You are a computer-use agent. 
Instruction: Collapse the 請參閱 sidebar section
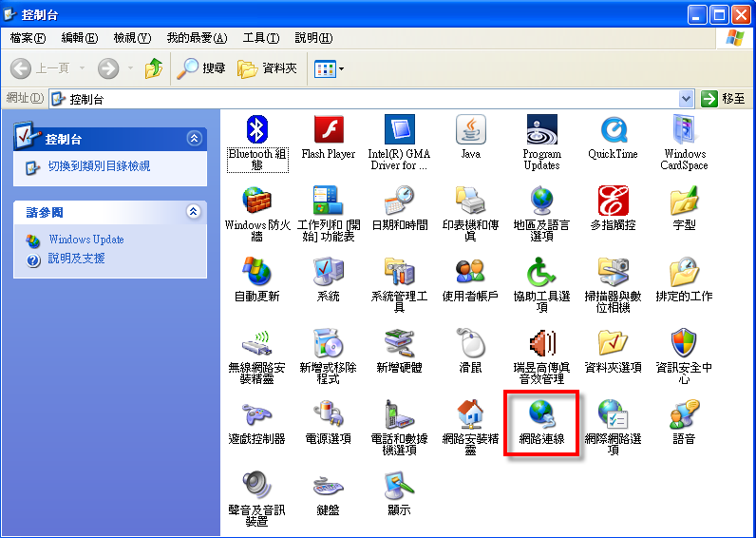click(195, 212)
